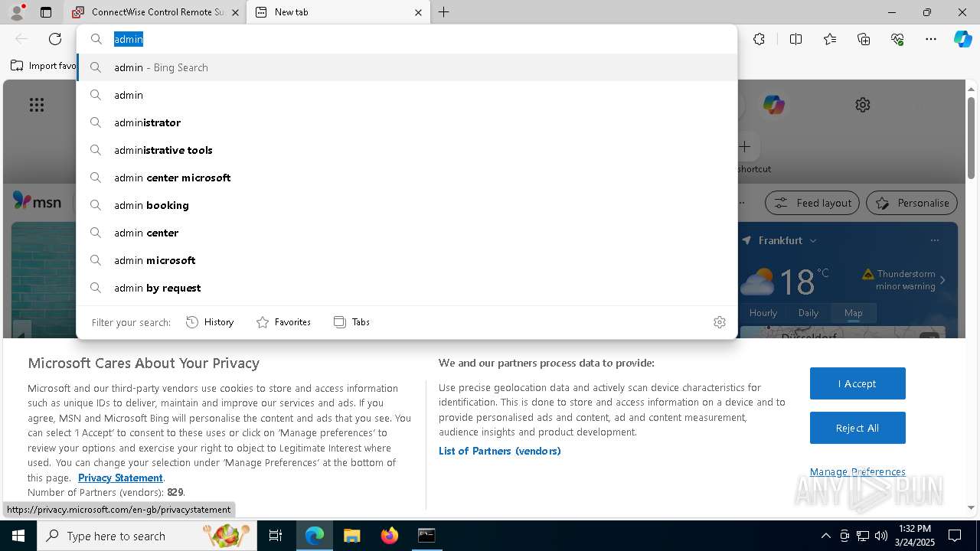
Task: Open the Extensions puzzle icon
Action: [x=759, y=39]
